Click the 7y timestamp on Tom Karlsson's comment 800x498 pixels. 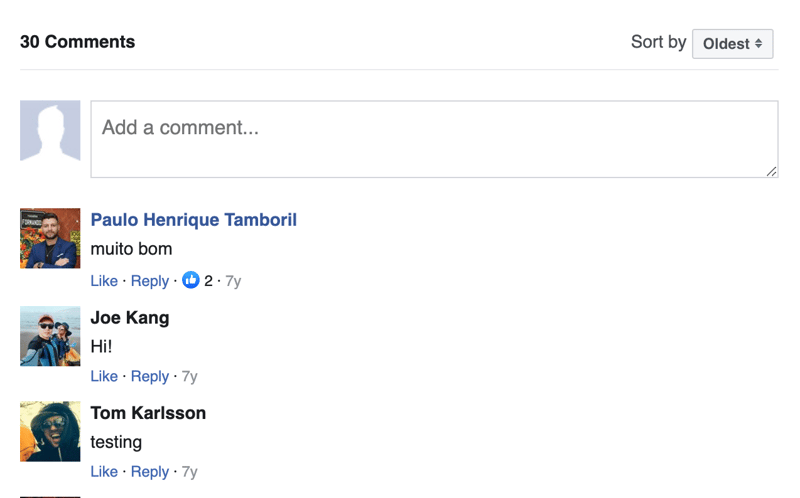coord(189,472)
